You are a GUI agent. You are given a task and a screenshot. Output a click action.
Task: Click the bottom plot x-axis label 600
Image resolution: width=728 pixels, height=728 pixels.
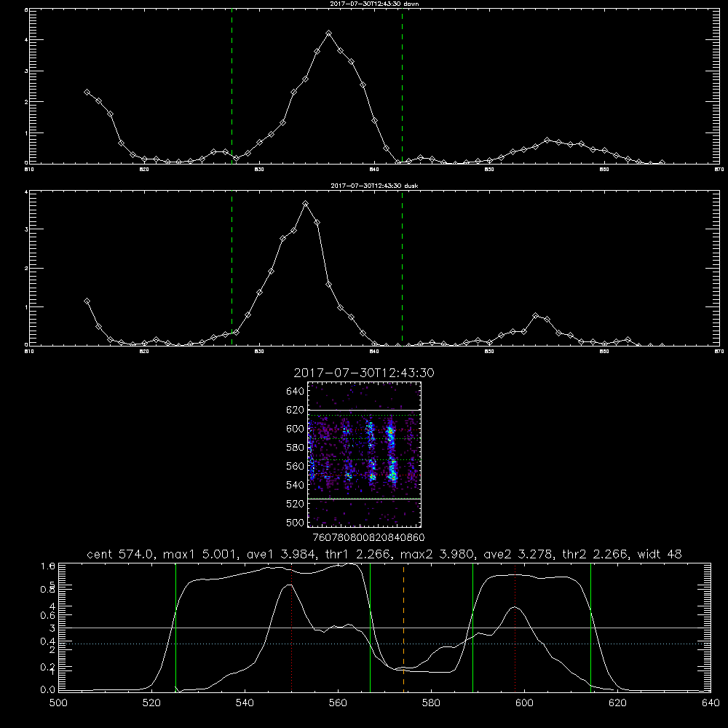(524, 703)
